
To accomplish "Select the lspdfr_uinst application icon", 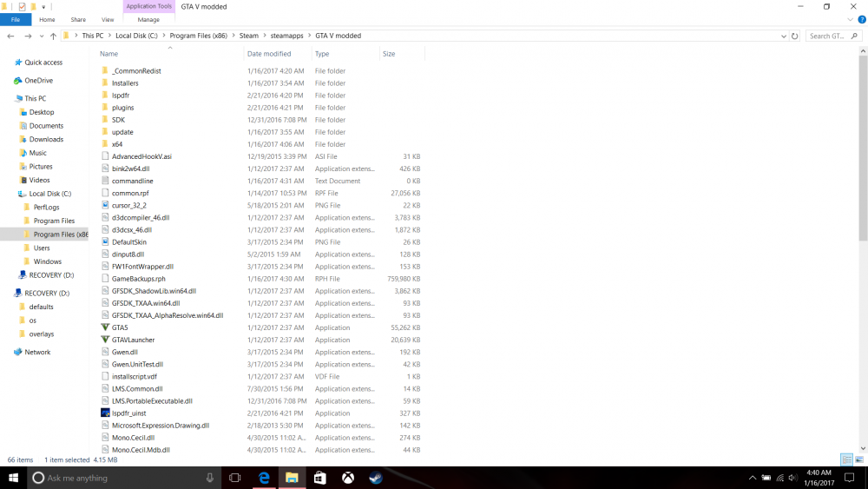I will (105, 413).
